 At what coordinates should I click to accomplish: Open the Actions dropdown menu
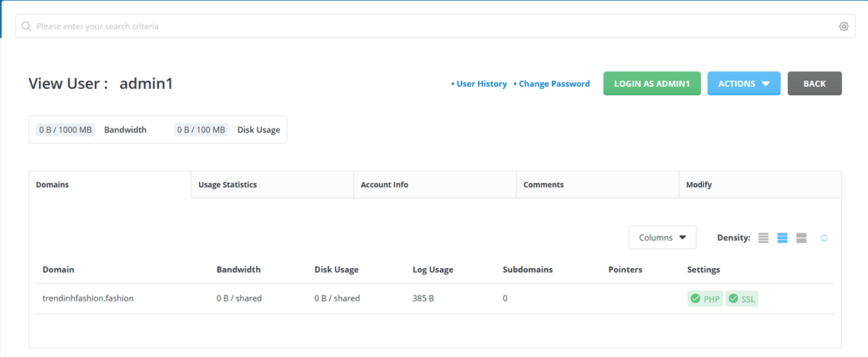pos(744,84)
